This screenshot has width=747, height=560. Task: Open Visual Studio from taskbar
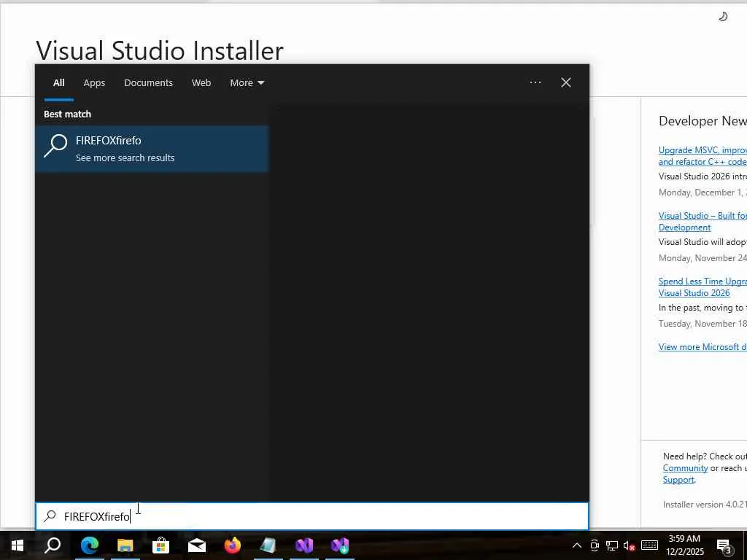304,545
